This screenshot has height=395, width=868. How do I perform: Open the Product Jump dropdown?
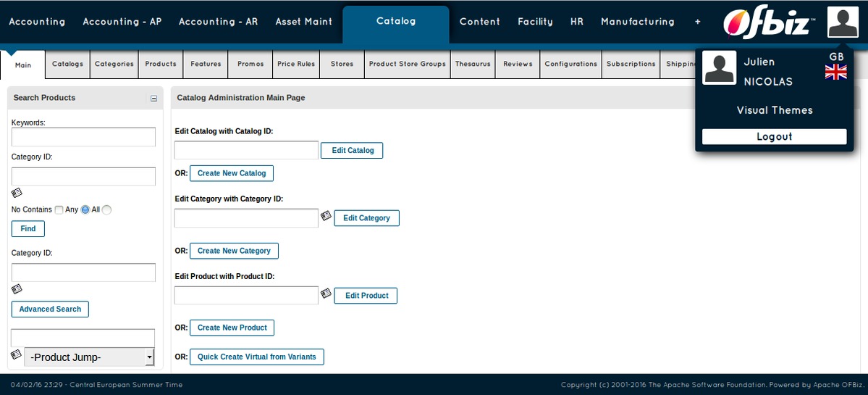(x=89, y=357)
